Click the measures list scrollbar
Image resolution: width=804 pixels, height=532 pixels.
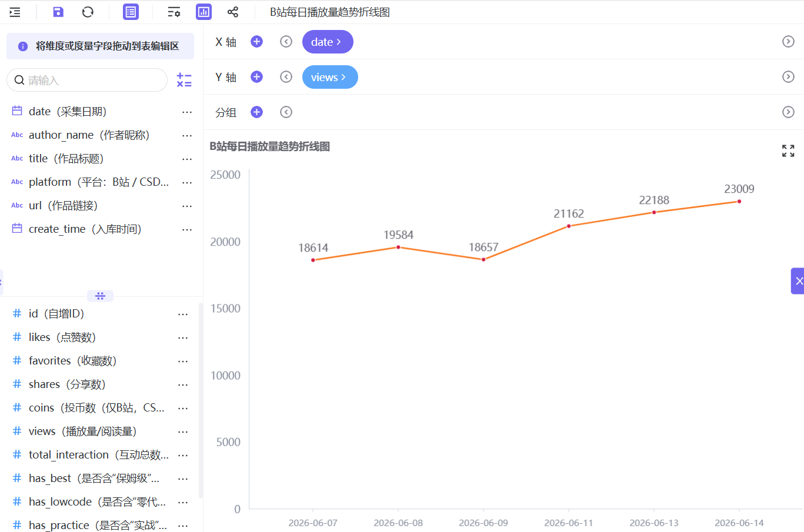coord(201,400)
